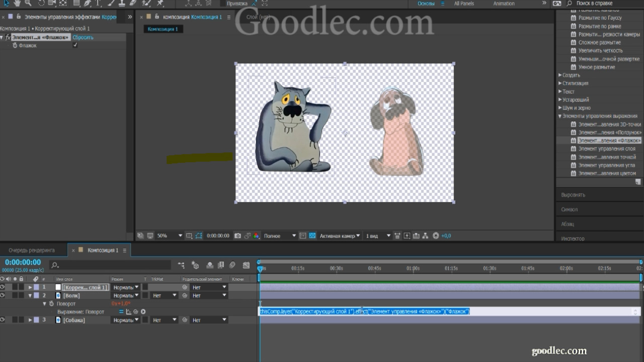The image size is (644, 362).
Task: Toggle draft 3D icon in timeline
Action: (195, 265)
